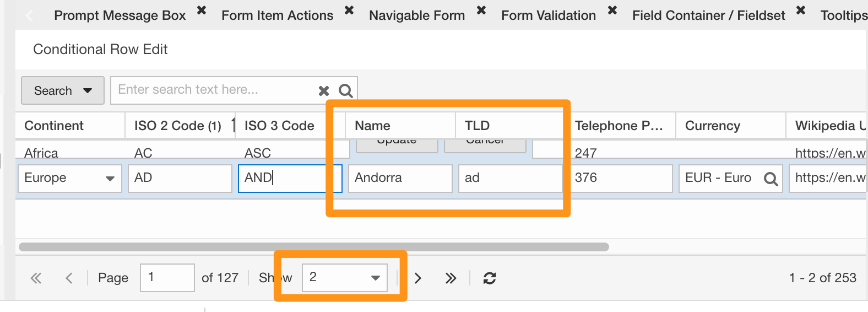Sort by Wikipedia URL column header
This screenshot has width=868, height=312.
click(827, 126)
